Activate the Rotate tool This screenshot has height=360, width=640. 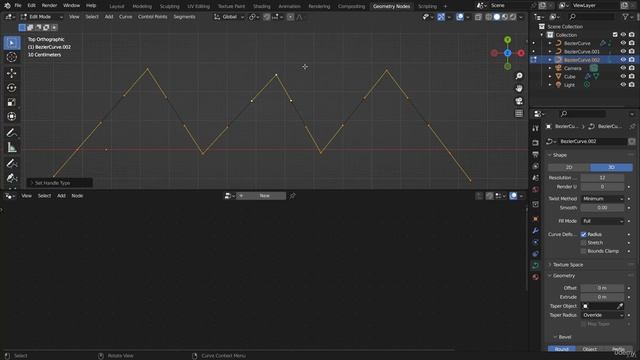pos(12,87)
